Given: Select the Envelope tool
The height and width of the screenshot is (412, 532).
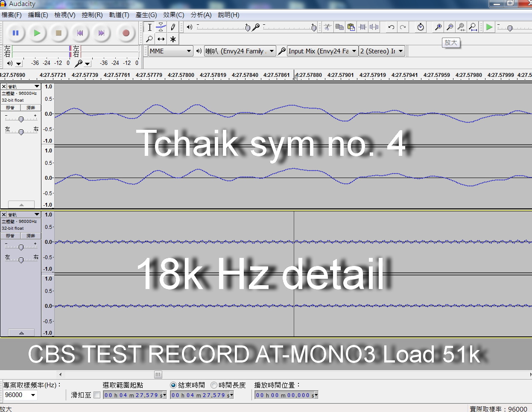Looking at the screenshot, I should [161, 27].
